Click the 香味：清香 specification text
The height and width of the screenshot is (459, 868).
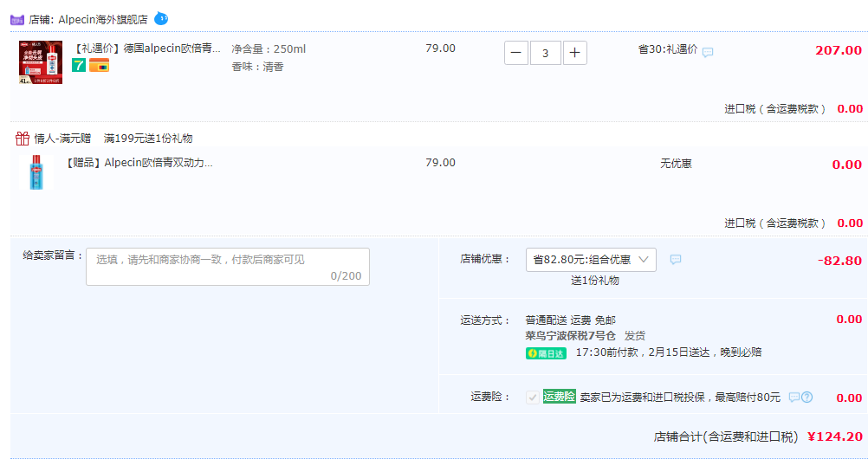point(257,67)
